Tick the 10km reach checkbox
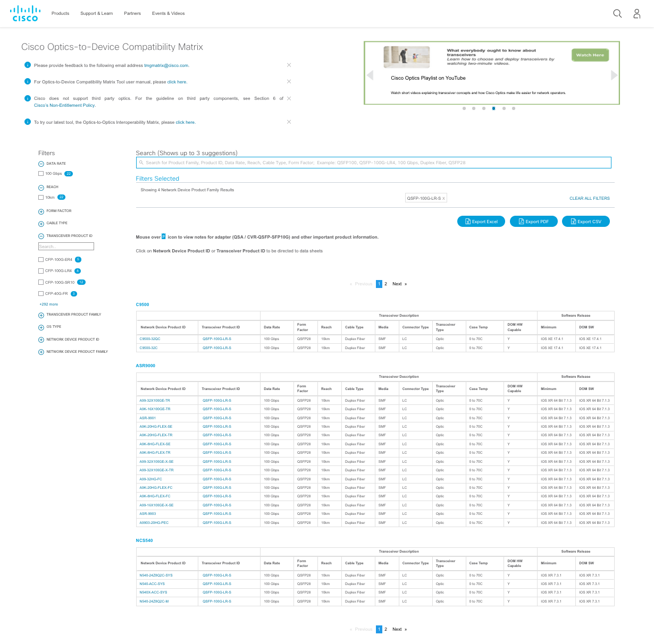This screenshot has width=654, height=644. [41, 197]
